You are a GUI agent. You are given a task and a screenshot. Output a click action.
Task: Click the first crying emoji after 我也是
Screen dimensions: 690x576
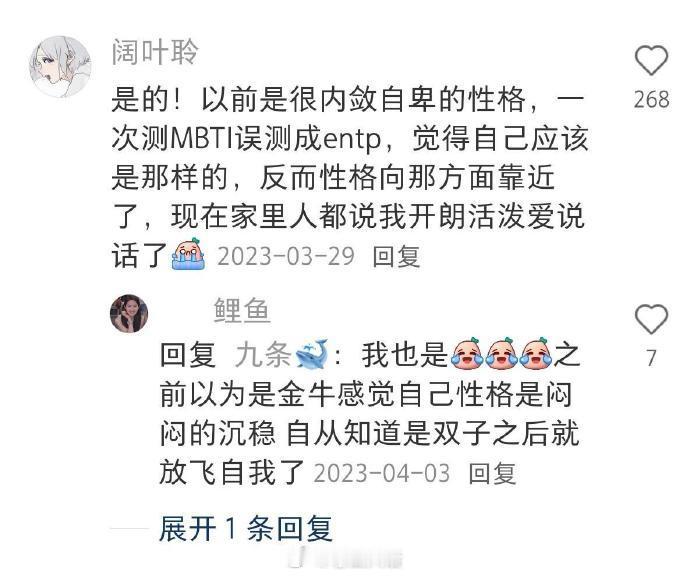coord(467,353)
